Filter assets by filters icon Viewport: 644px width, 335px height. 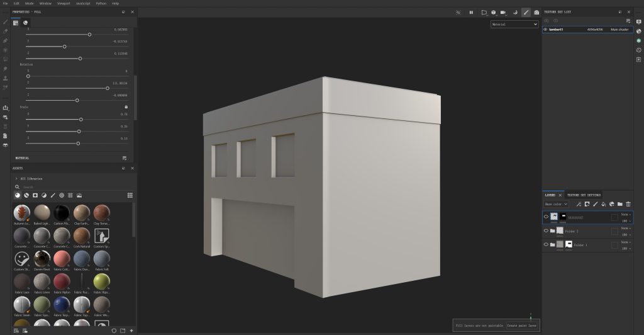pyautogui.click(x=44, y=195)
